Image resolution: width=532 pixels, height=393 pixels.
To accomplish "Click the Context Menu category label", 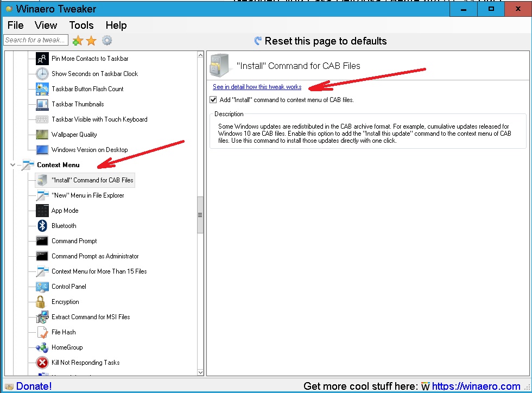I will (58, 165).
